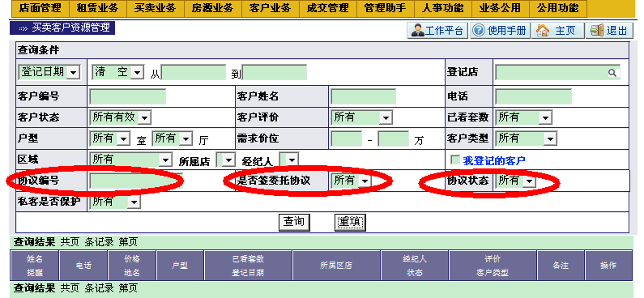Screen dimensions: 644x298
Task: Open the 买卖业务 menu
Action: pyautogui.click(x=155, y=8)
